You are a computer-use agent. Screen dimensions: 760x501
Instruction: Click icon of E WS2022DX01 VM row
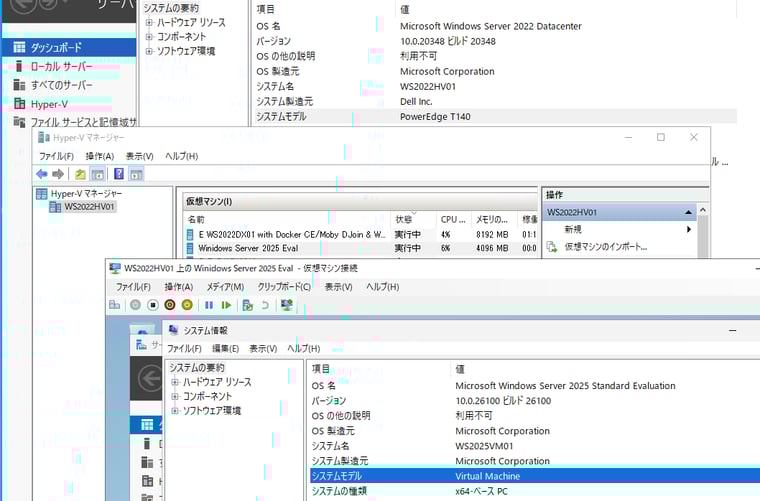pyautogui.click(x=190, y=235)
